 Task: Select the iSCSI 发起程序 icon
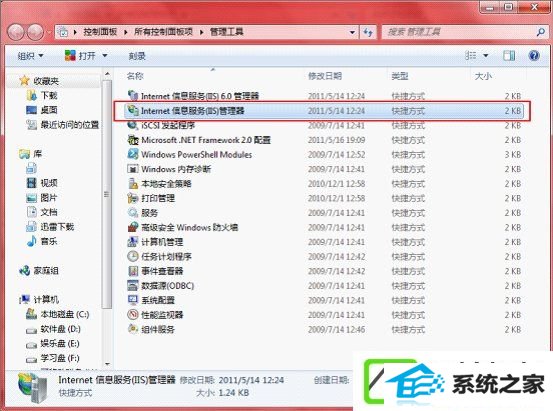pos(133,125)
